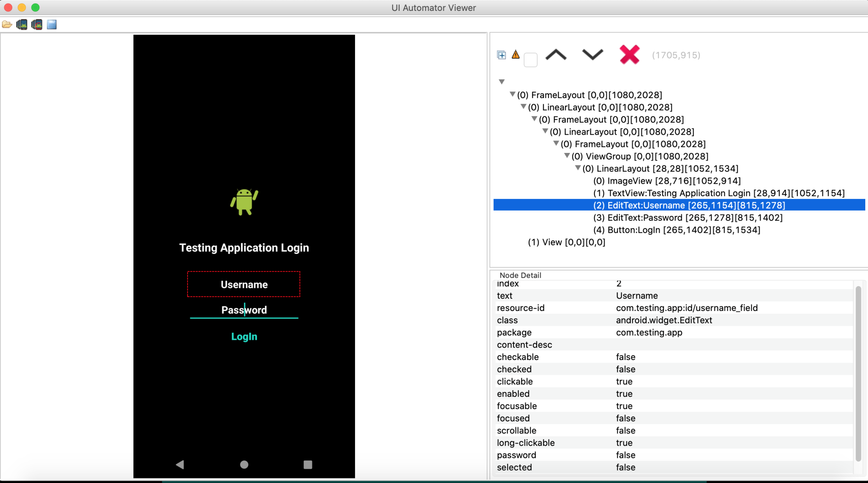Collapse fifth-level FrameLayout triangle
868x483 pixels.
click(556, 144)
